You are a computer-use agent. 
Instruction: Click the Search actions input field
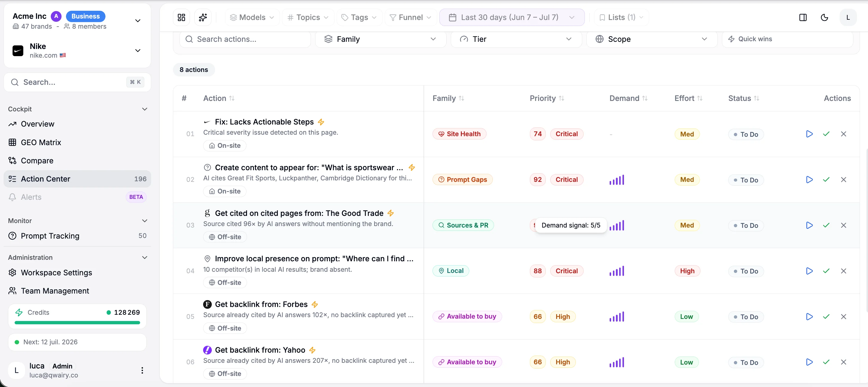click(x=245, y=39)
